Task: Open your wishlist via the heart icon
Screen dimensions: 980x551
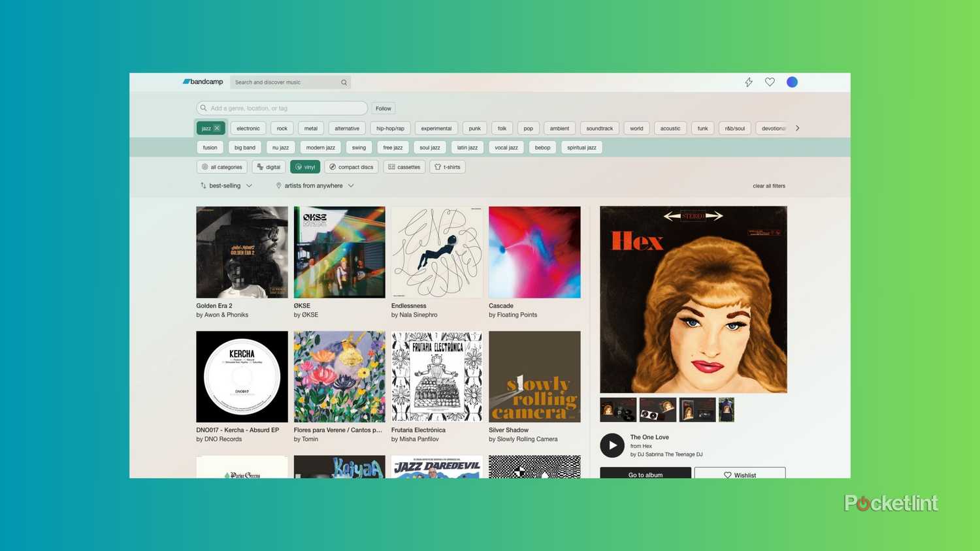Action: pyautogui.click(x=770, y=82)
